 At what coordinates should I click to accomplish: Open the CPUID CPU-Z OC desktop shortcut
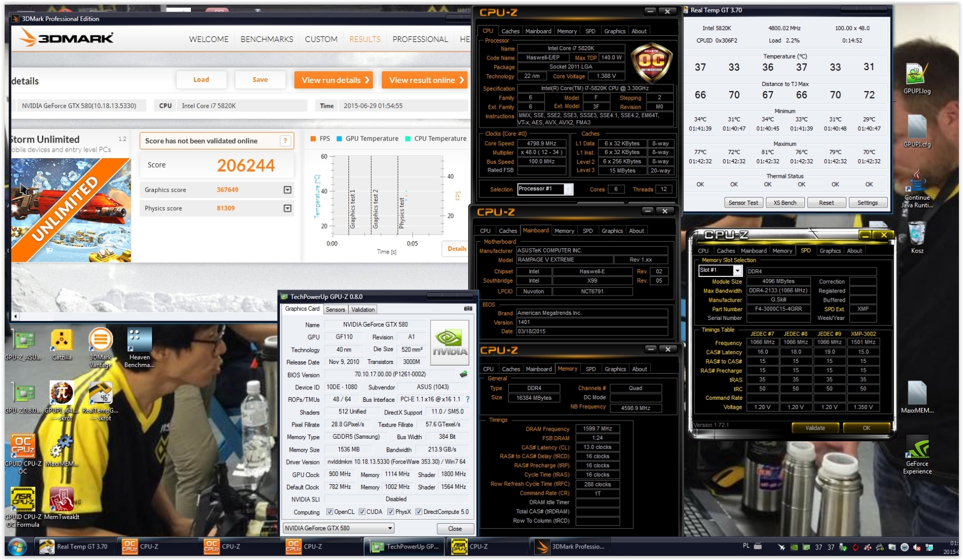click(23, 454)
